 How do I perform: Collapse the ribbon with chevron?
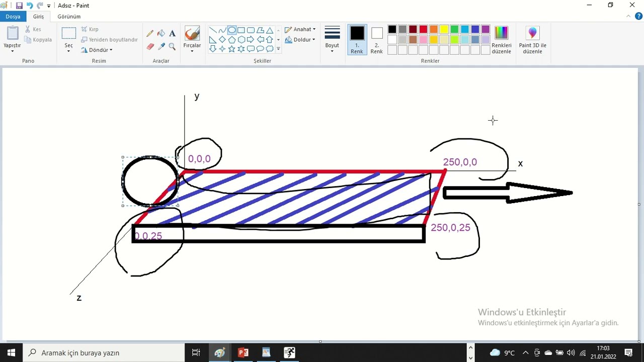629,16
